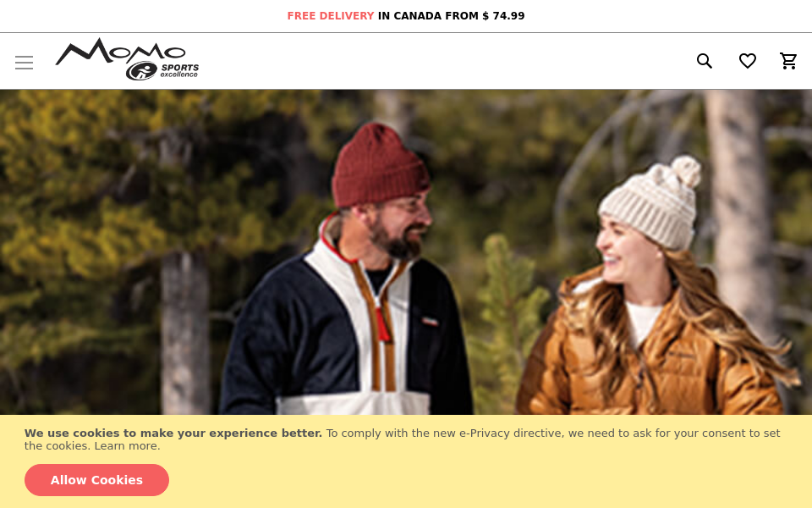Click the IN CANADA FROM $ 74.99 text
This screenshot has height=508, width=812.
pos(451,16)
